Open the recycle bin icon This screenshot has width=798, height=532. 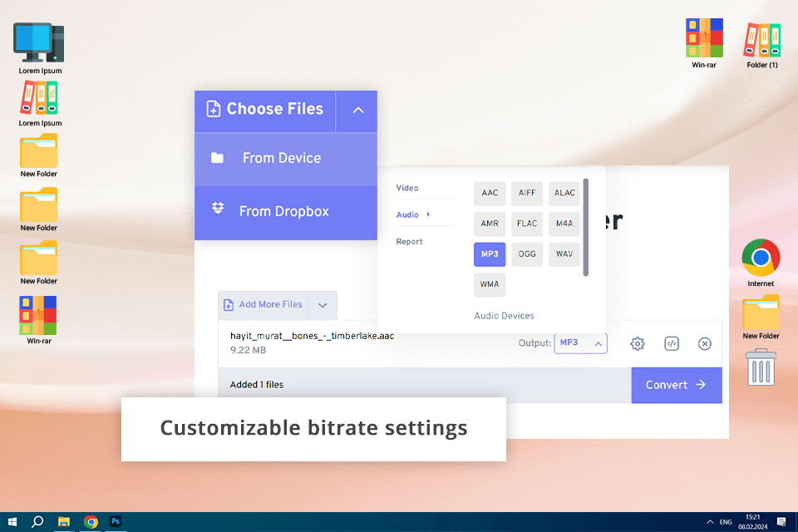[761, 367]
